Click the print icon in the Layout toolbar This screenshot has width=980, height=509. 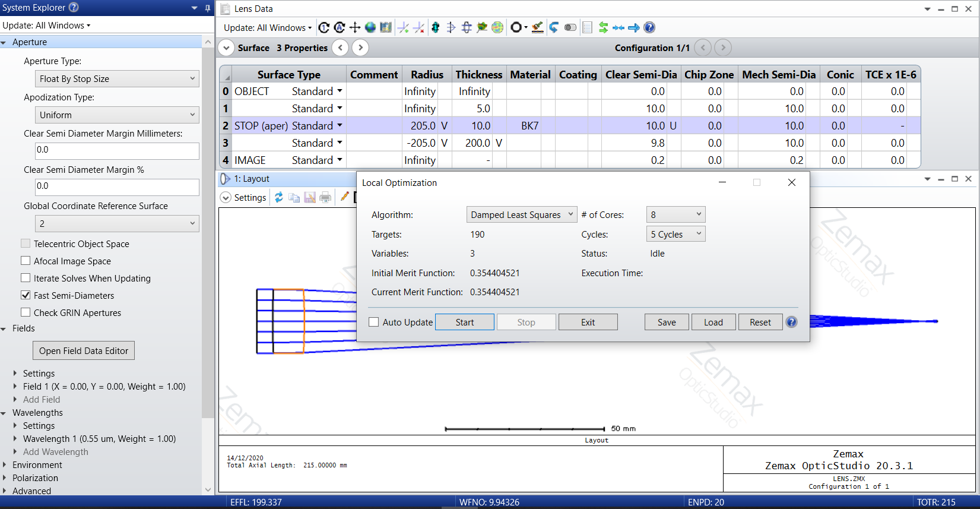[x=325, y=198]
